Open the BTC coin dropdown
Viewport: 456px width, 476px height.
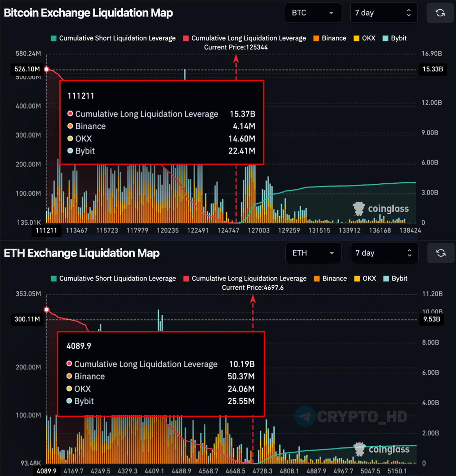tap(312, 13)
